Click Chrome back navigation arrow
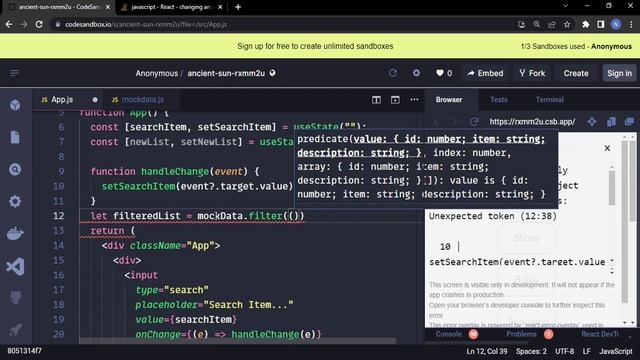Image resolution: width=640 pixels, height=360 pixels. (x=9, y=24)
